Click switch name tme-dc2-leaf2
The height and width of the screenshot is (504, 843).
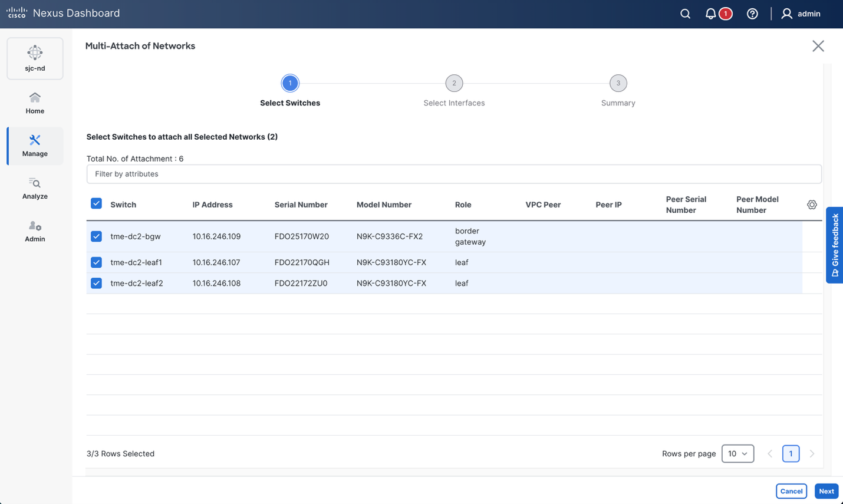click(137, 283)
